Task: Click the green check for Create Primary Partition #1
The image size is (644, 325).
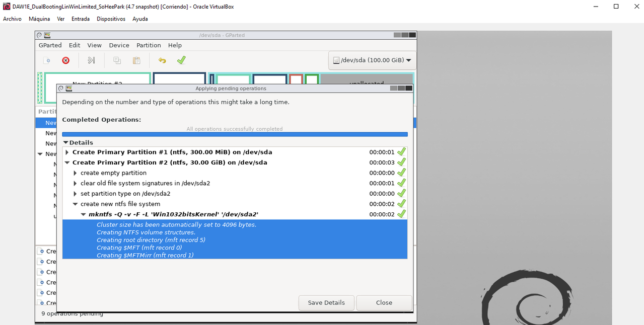Action: tap(401, 151)
